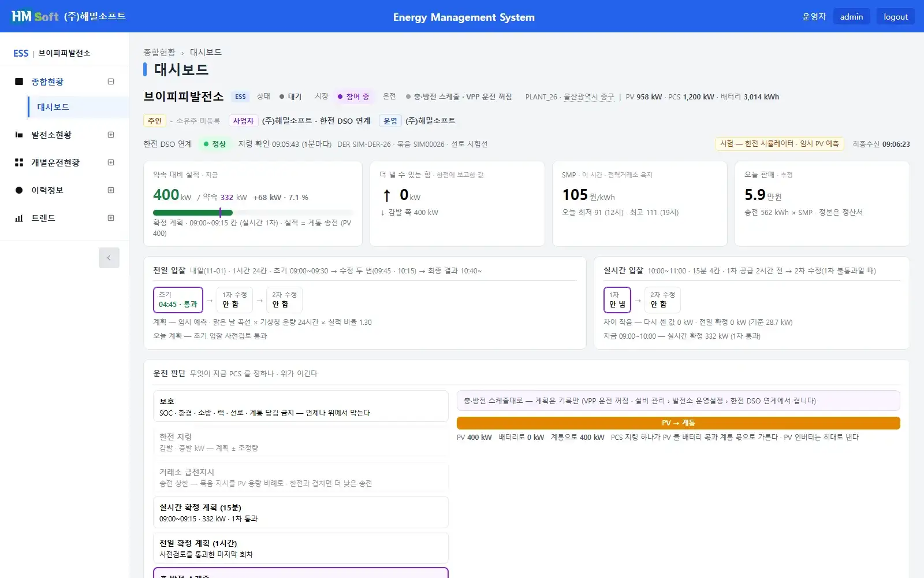Click the ESS plant type badge

tap(240, 97)
